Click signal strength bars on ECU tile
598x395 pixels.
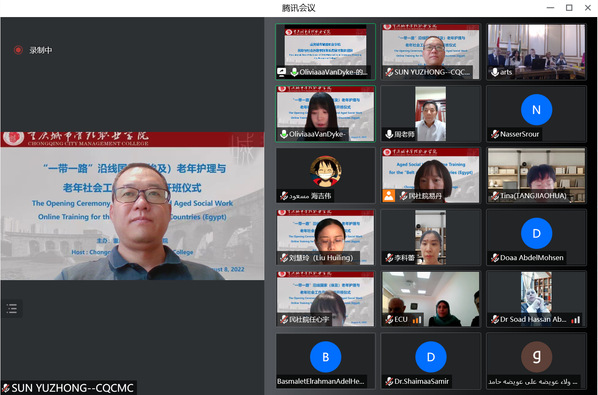(x=417, y=320)
